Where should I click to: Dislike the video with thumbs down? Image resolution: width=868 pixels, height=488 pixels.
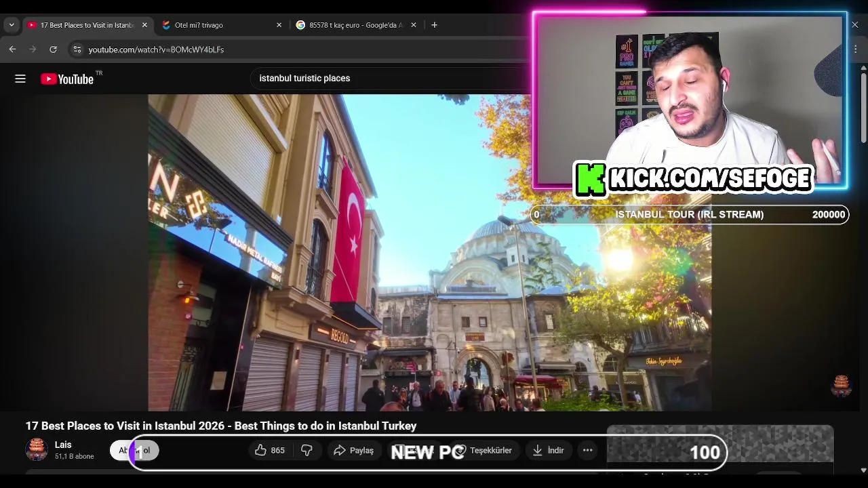coord(307,450)
